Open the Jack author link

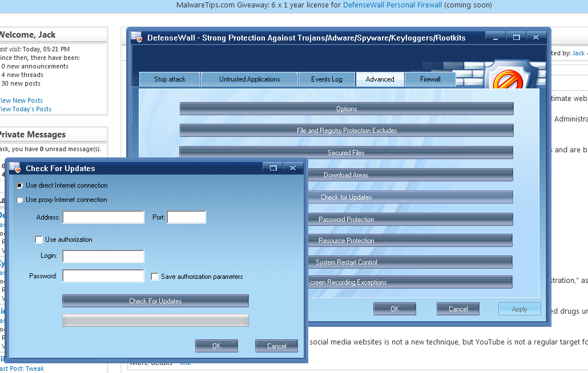[578, 53]
